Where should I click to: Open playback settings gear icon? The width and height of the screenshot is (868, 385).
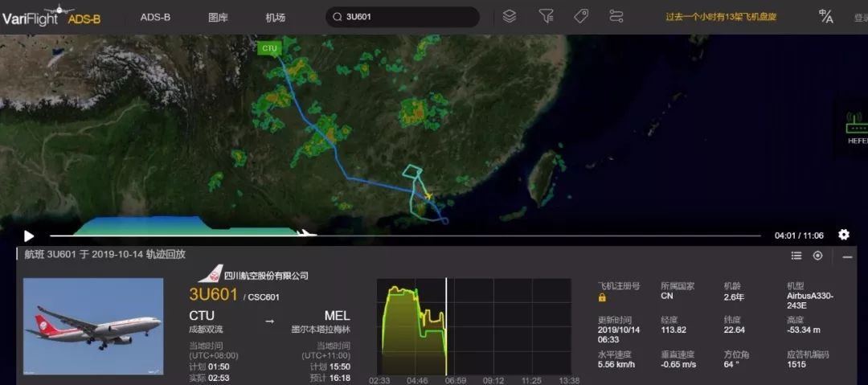pyautogui.click(x=843, y=235)
